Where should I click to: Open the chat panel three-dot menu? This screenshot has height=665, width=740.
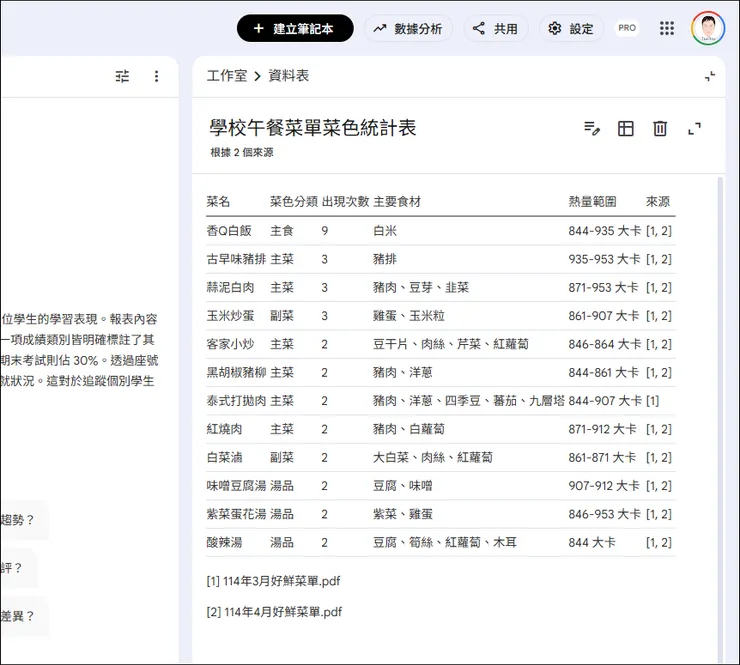point(156,76)
